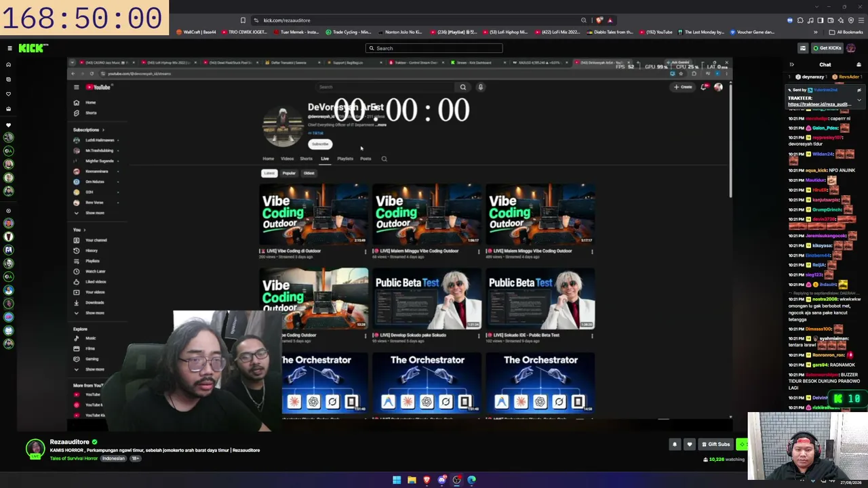Viewport: 868px width, 488px height.
Task: Click the YouTube voice search microphone
Action: coord(481,87)
